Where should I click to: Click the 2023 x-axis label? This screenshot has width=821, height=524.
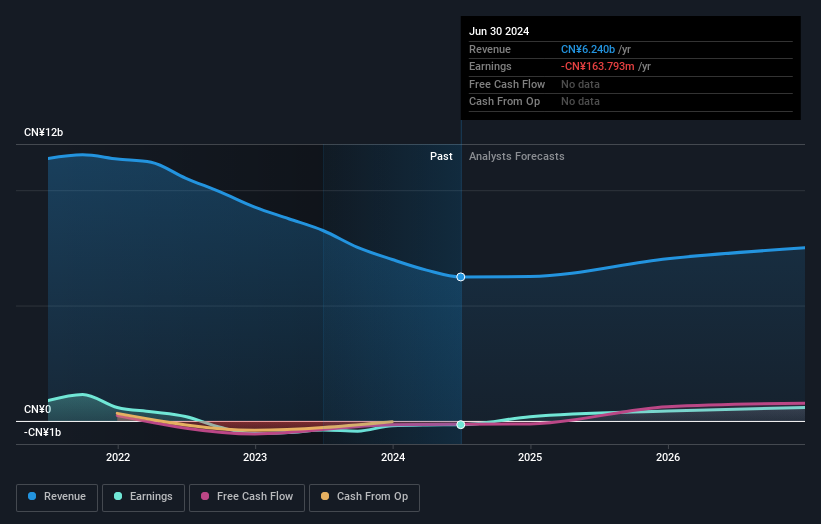tap(255, 457)
